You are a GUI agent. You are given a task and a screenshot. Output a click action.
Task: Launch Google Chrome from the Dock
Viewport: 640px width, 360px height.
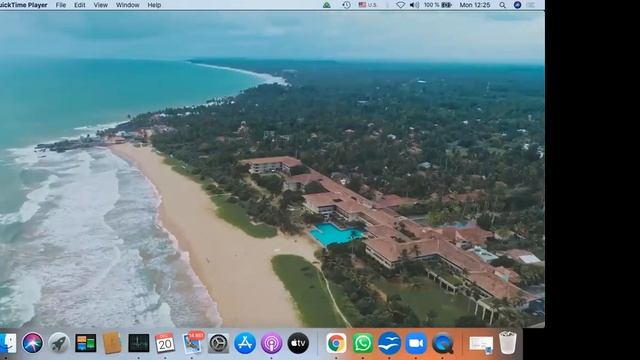click(336, 343)
